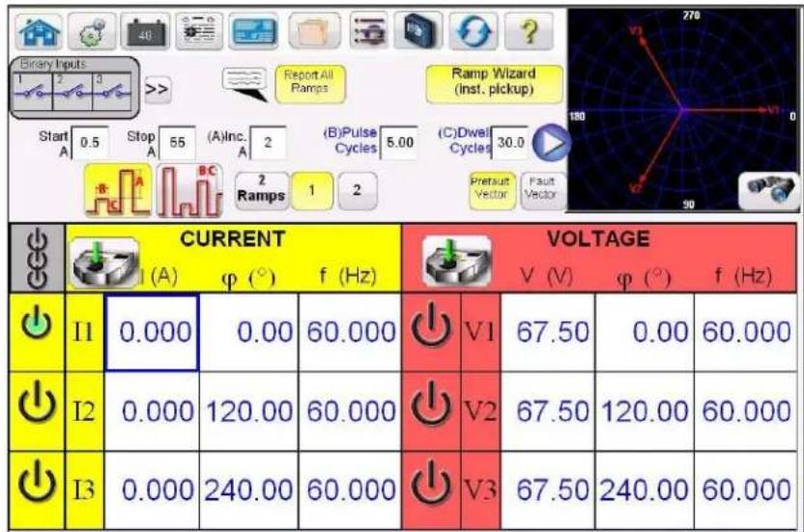Image resolution: width=804 pixels, height=532 pixels.
Task: Click the linked channels chain icon
Action: point(37,259)
